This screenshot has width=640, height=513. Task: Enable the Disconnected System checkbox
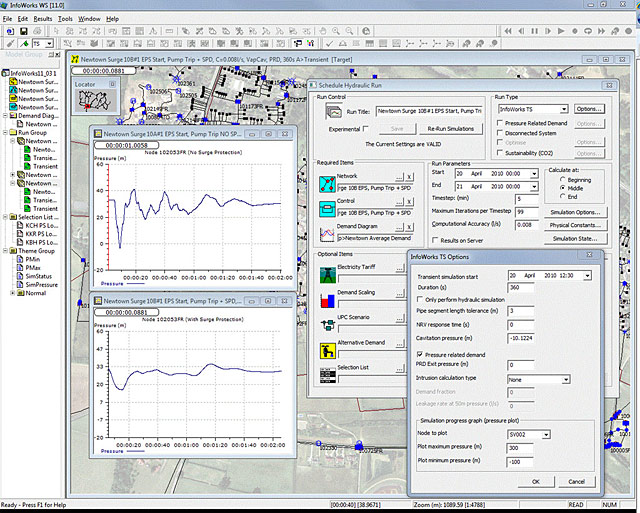(500, 133)
